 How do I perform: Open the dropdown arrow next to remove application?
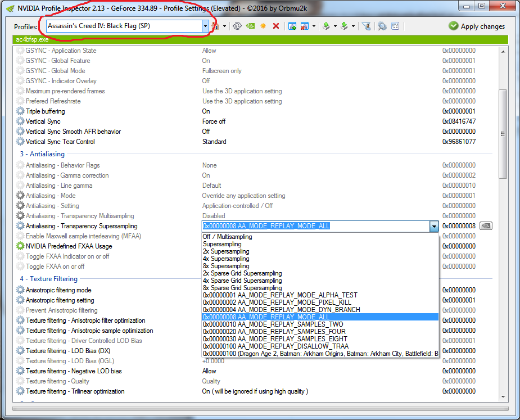[x=314, y=26]
